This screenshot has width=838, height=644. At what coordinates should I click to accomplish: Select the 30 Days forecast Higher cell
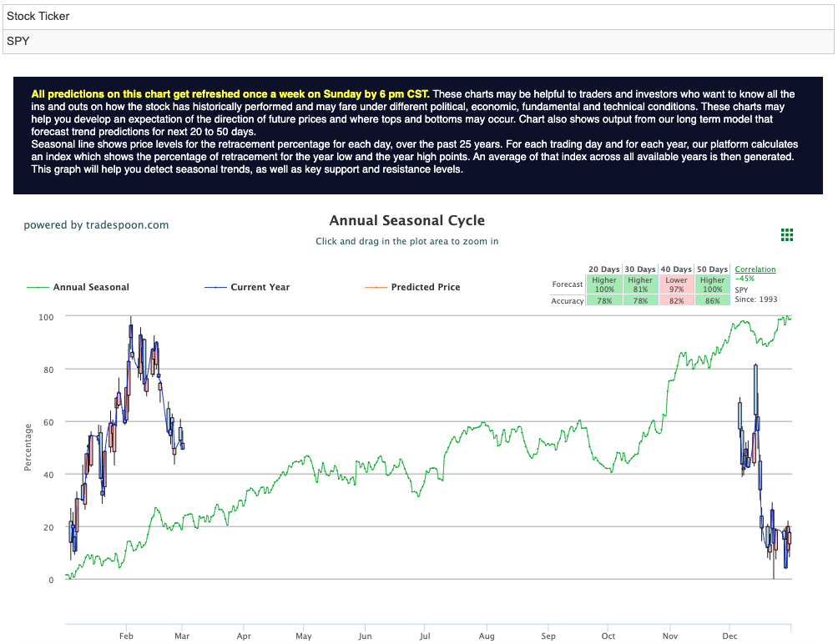(x=640, y=284)
